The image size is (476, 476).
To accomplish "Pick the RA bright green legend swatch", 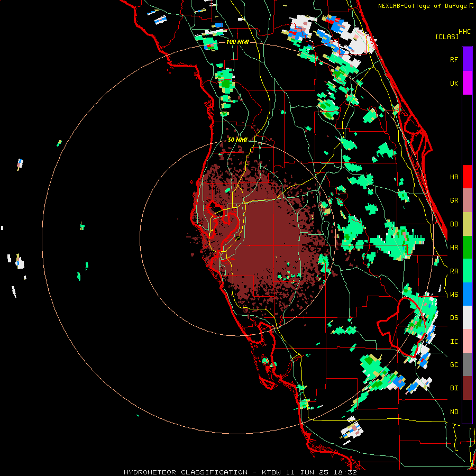I will coord(467,271).
